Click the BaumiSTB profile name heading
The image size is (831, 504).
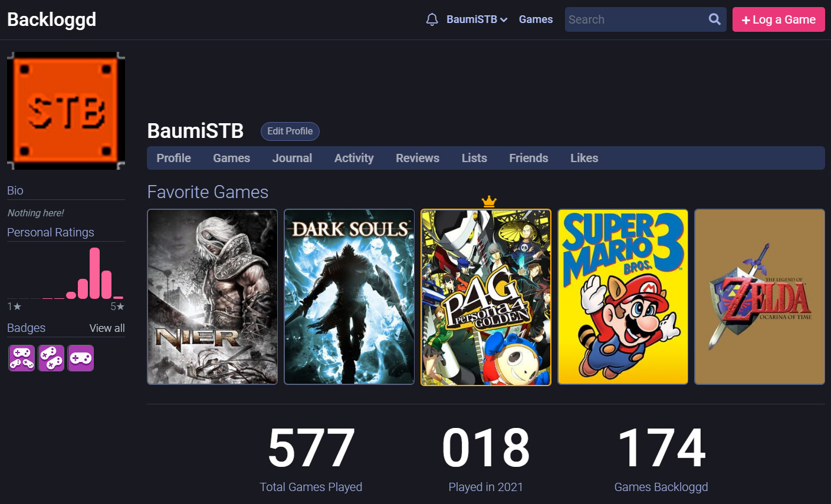pyautogui.click(x=195, y=131)
